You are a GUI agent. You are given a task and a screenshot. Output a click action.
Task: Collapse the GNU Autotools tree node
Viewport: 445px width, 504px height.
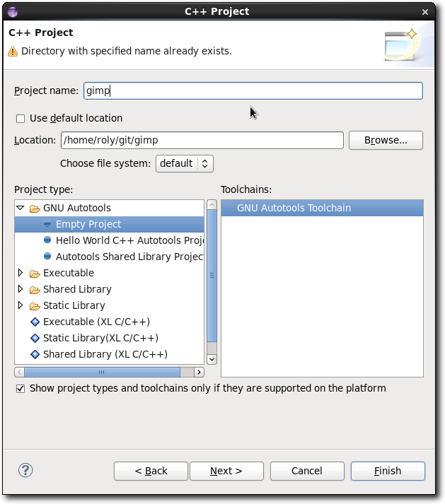[21, 209]
